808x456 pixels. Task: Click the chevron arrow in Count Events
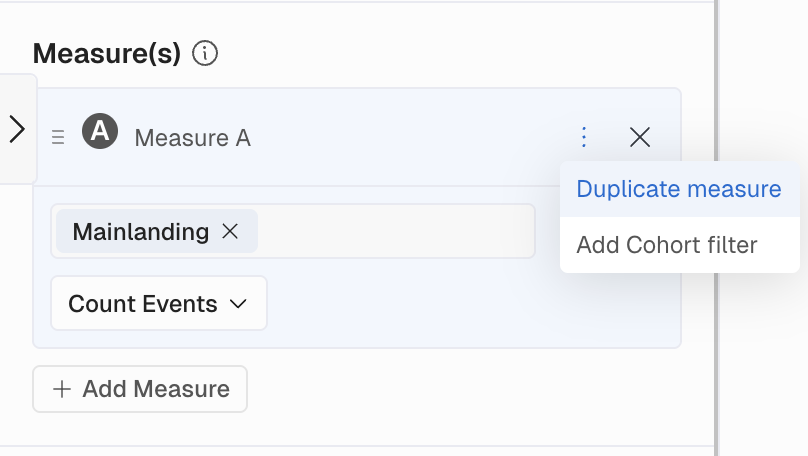(238, 303)
